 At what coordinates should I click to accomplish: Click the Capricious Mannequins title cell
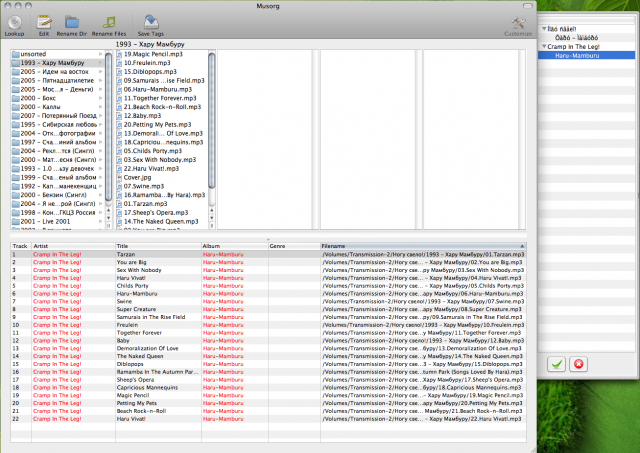pos(158,387)
